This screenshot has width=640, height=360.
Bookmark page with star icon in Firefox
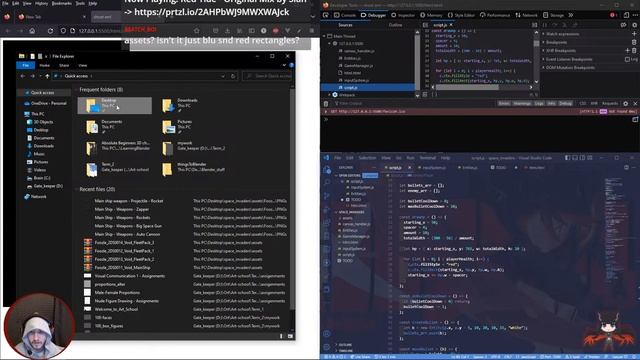point(197,31)
